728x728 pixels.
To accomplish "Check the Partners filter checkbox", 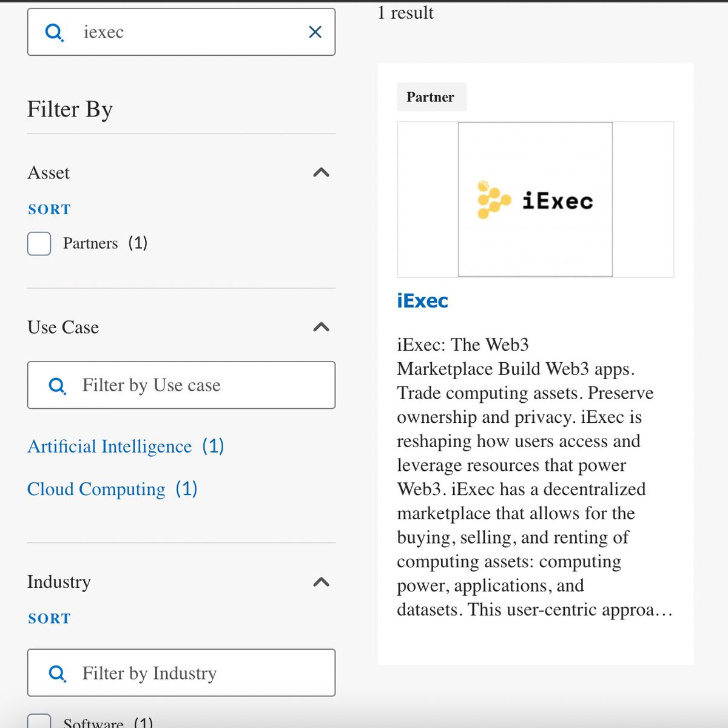I will click(39, 244).
